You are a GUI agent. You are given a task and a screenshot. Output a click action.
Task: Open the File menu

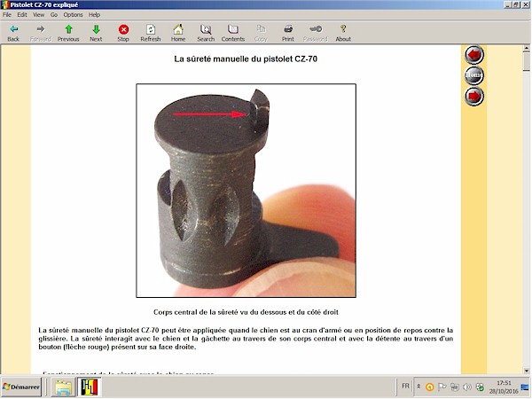(7, 14)
